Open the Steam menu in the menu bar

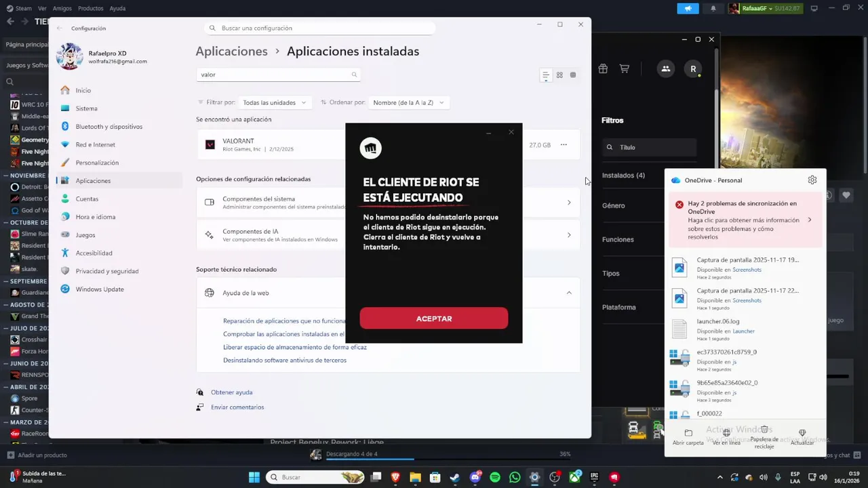coord(19,8)
